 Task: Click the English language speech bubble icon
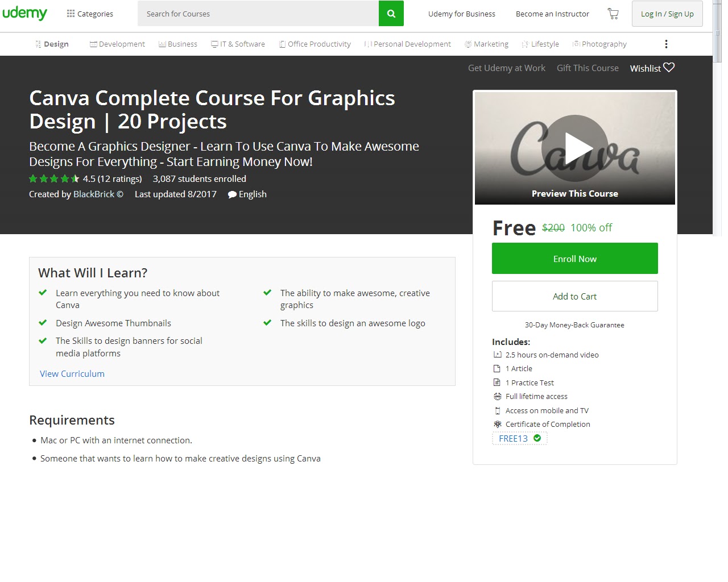(232, 194)
